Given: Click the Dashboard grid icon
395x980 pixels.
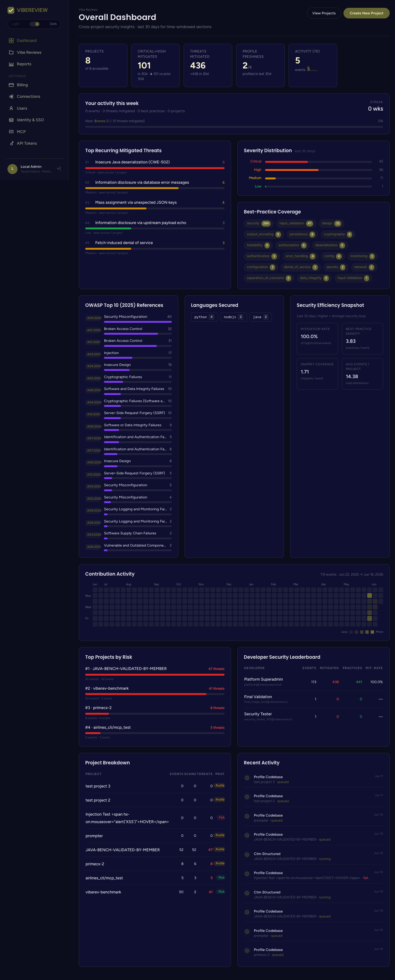Looking at the screenshot, I should click(11, 41).
